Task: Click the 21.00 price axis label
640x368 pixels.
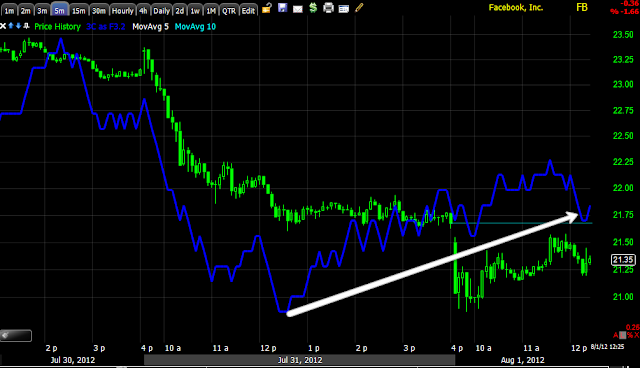Action: [623, 297]
